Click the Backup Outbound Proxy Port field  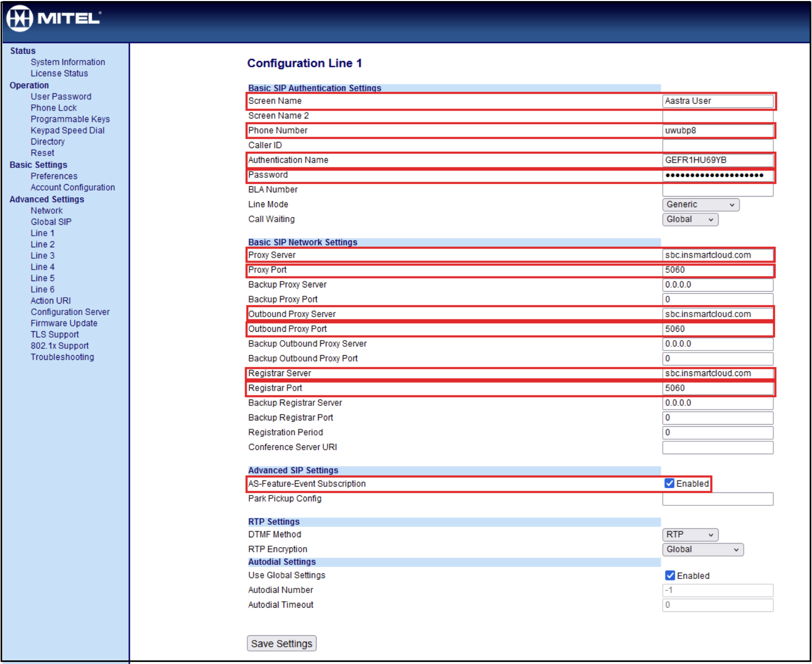pos(718,359)
